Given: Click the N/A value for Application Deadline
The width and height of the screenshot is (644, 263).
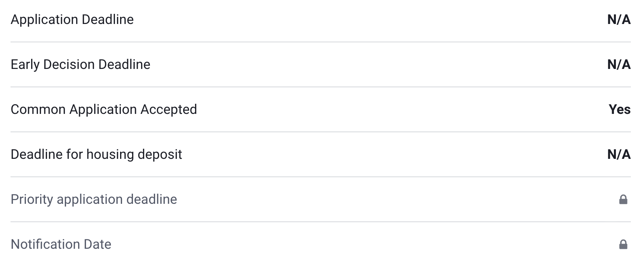Looking at the screenshot, I should tap(618, 19).
